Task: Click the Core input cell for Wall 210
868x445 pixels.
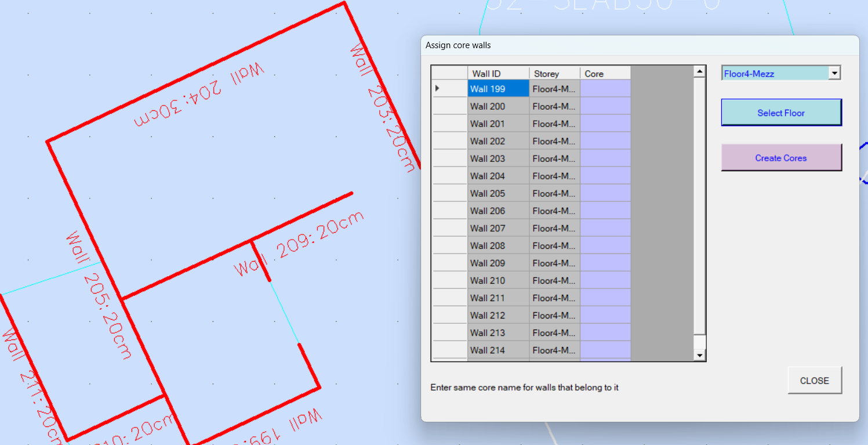Action: click(605, 280)
